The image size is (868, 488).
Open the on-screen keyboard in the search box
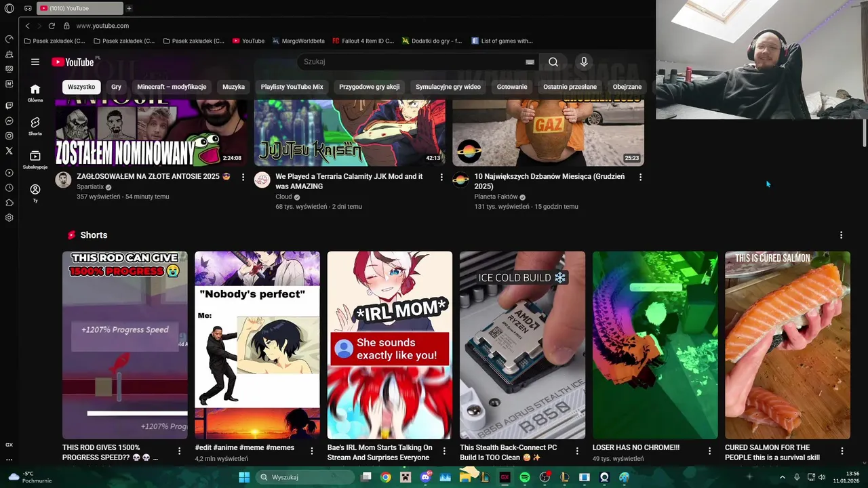pos(530,62)
